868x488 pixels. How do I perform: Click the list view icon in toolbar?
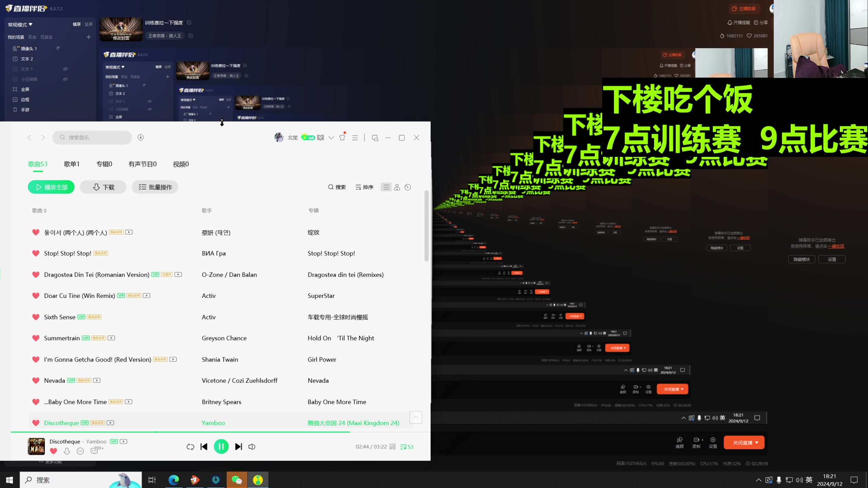pos(386,186)
